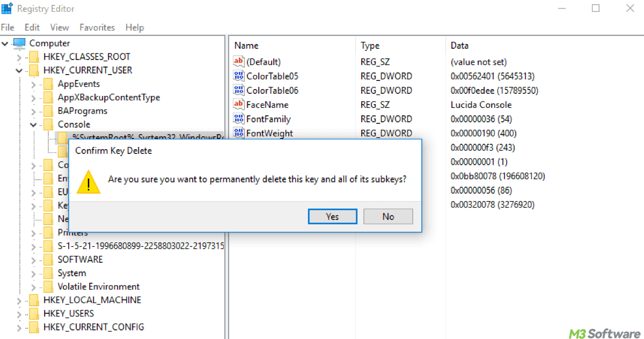Select the S-1-5-21-1996680899 key label
The height and width of the screenshot is (339, 644).
(141, 246)
